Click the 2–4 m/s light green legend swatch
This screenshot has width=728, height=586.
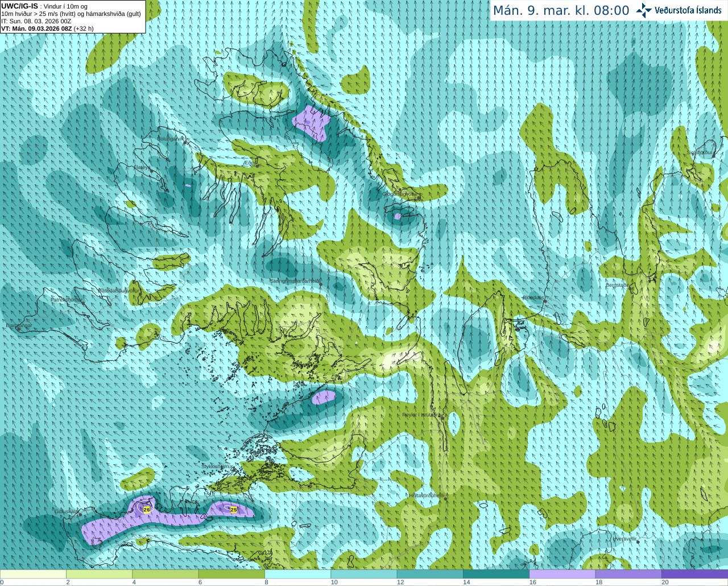[99, 574]
